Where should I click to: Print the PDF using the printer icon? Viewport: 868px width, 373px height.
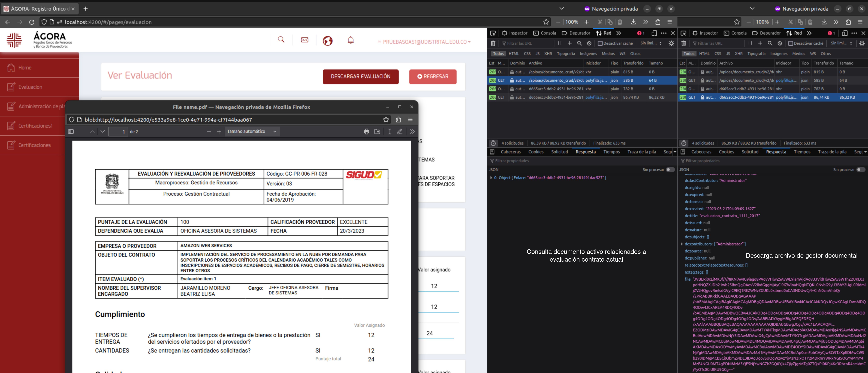(x=367, y=132)
